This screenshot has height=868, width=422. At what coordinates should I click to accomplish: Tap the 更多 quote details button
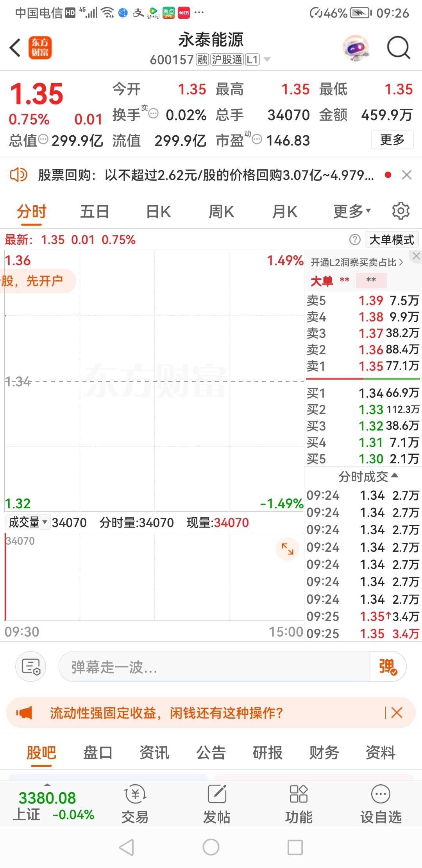tap(392, 140)
